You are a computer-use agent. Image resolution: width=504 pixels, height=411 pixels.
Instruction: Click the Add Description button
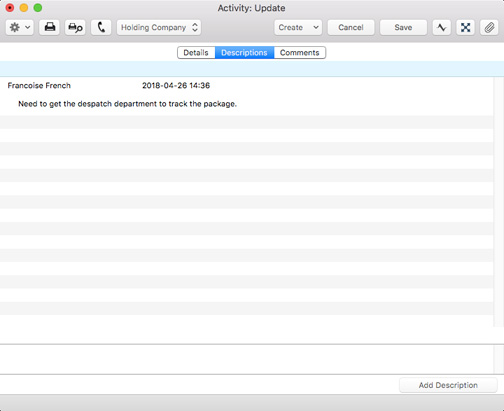pos(448,385)
